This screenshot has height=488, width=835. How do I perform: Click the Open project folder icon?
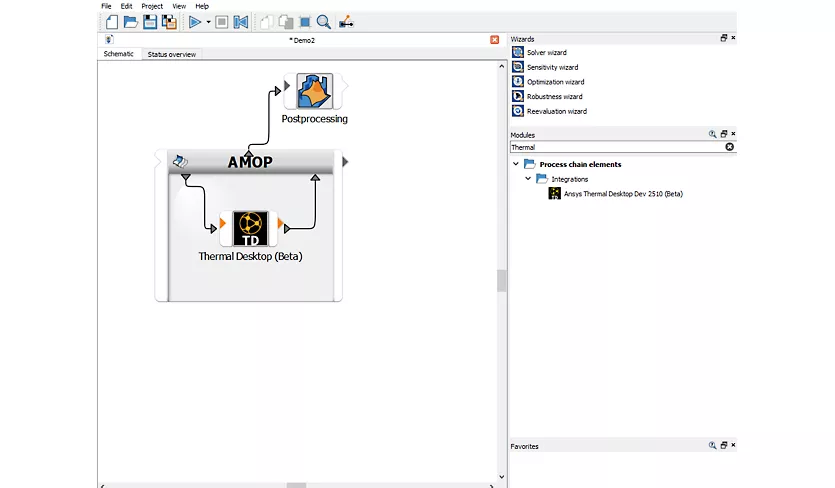click(130, 21)
